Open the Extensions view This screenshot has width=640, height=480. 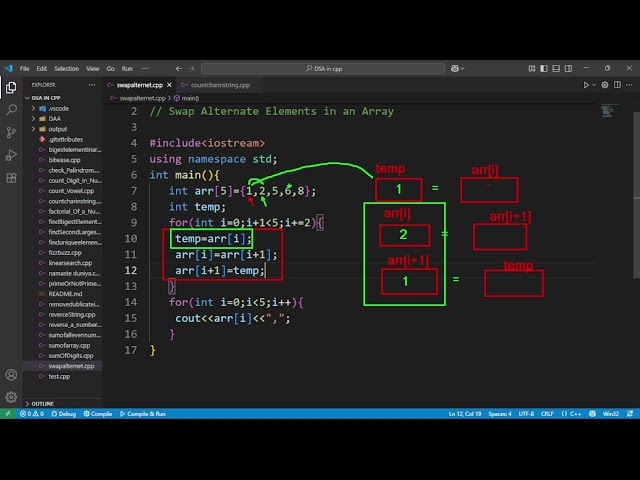[11, 178]
